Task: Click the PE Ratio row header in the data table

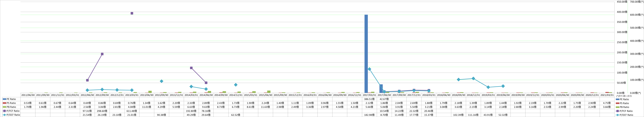Action: [x=11, y=99]
